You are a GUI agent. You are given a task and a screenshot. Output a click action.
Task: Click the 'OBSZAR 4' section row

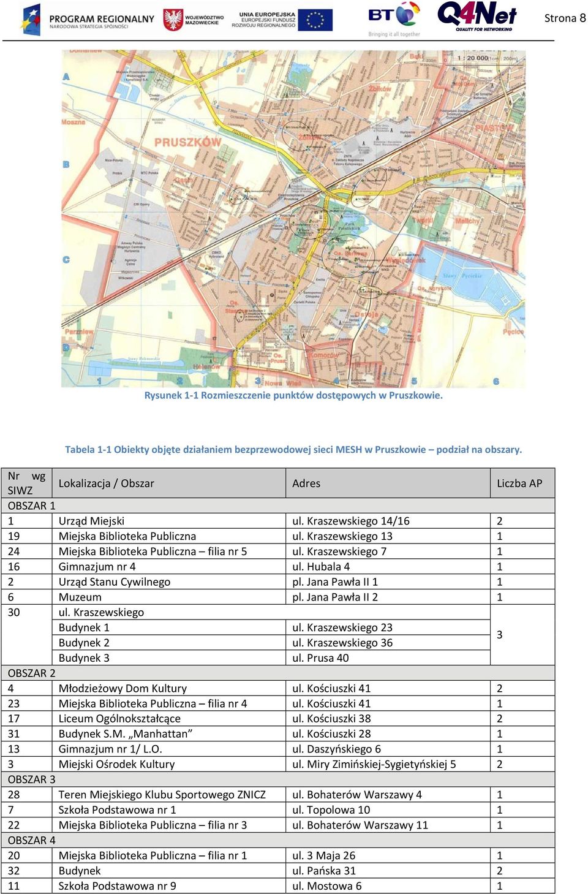coord(279,840)
